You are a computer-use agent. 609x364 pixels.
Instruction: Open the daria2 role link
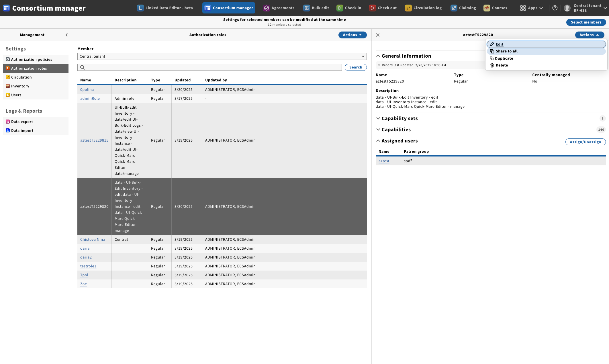86,257
